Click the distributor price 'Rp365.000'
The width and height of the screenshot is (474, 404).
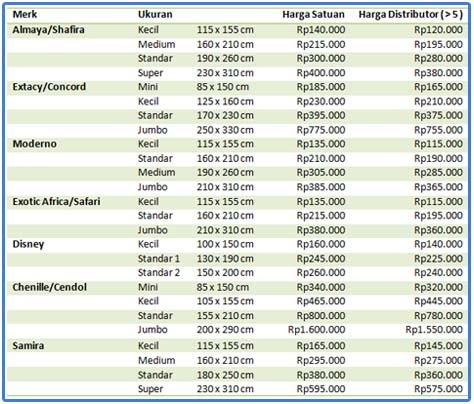(x=438, y=187)
